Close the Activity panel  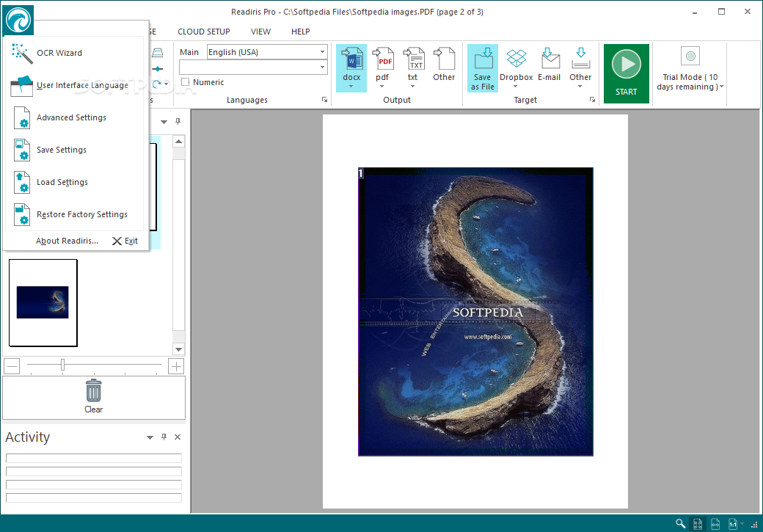coord(178,437)
